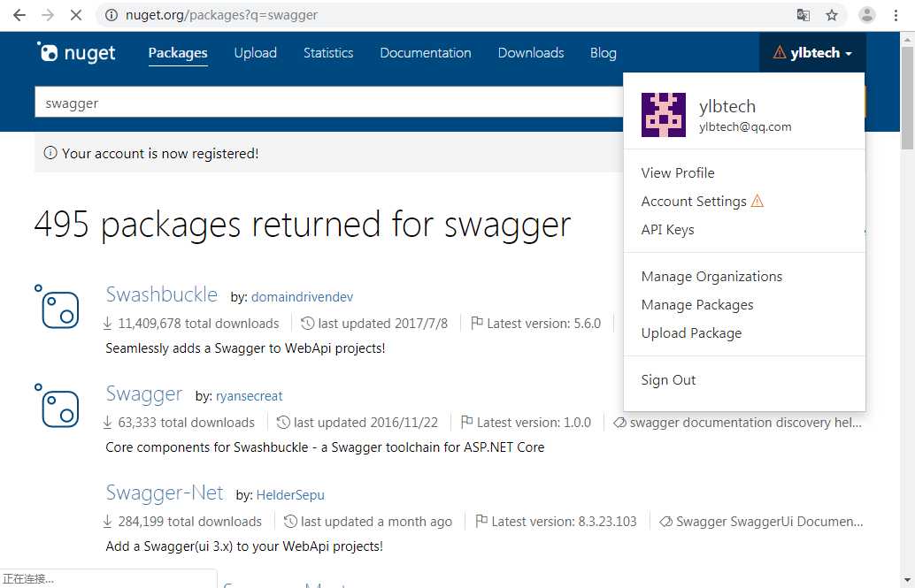Click 'last updated 2016/11/22' text
Viewport: 915px width, 588px height.
point(365,423)
